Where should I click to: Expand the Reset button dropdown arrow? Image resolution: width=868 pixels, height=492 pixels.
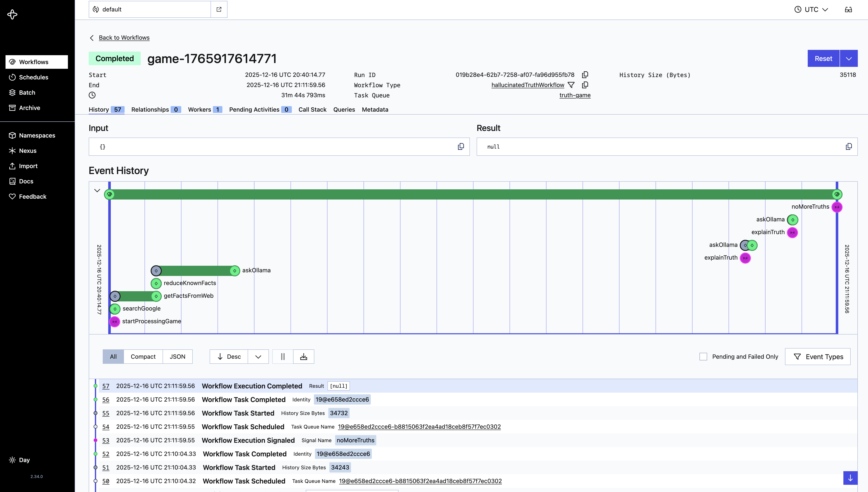849,58
